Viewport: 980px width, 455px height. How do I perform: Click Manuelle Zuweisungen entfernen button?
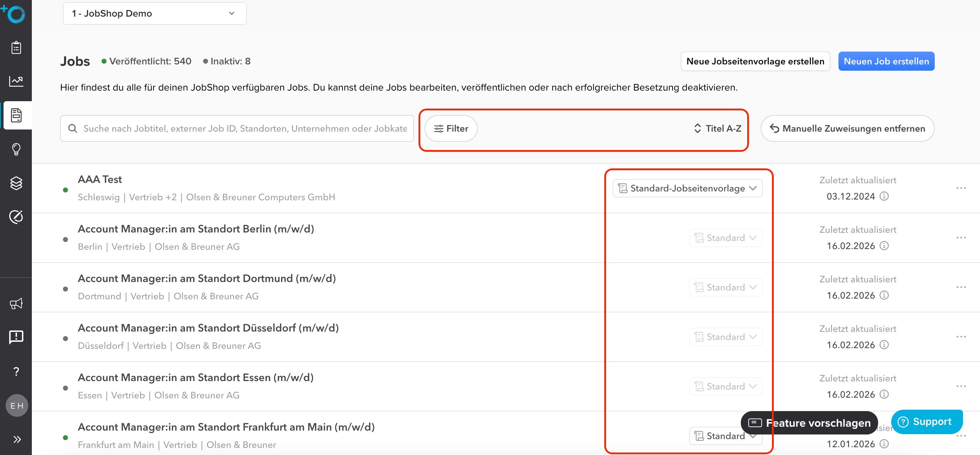point(847,128)
